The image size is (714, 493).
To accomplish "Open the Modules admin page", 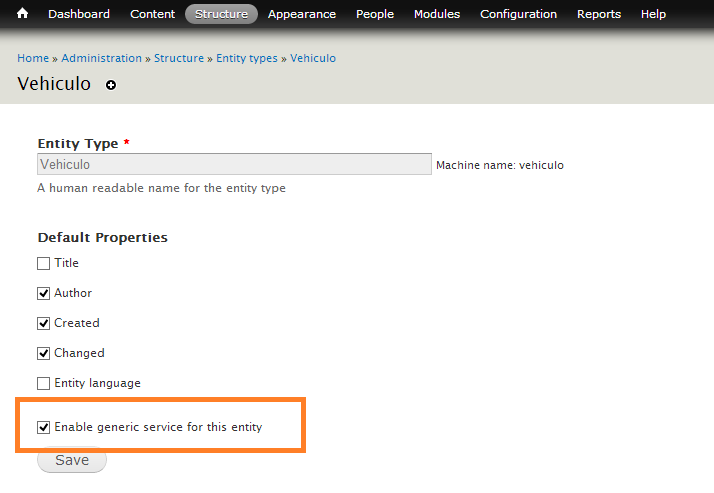I will click(437, 14).
